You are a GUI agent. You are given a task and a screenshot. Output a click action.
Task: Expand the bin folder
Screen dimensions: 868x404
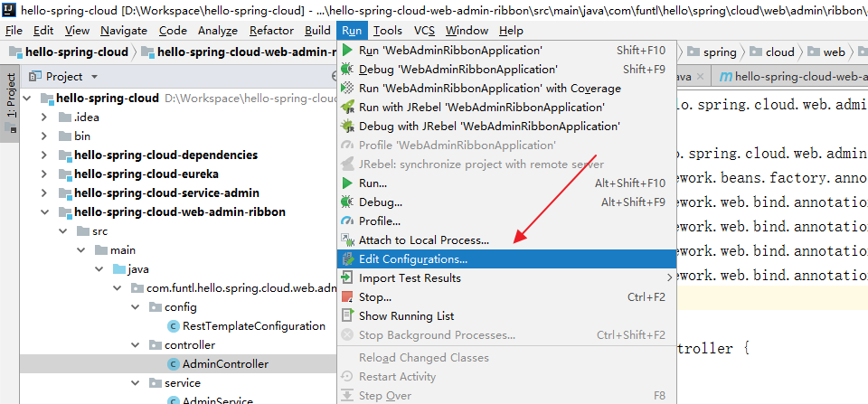point(44,136)
